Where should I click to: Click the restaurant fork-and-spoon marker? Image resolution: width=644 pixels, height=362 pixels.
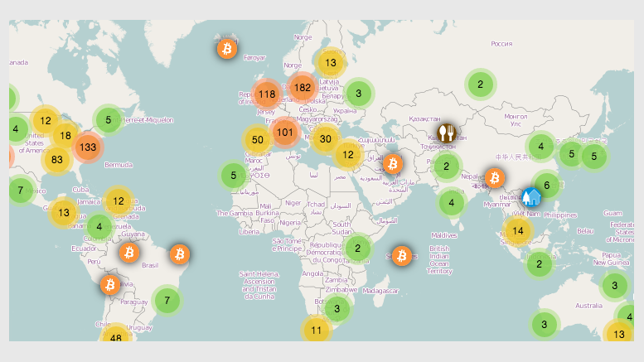coord(447,133)
